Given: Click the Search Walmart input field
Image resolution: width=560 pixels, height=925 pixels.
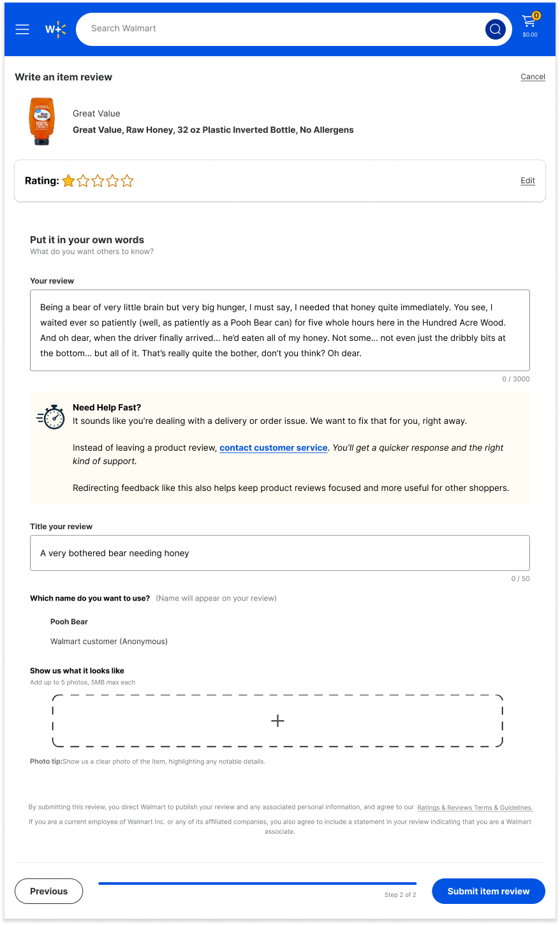Looking at the screenshot, I should pos(281,29).
